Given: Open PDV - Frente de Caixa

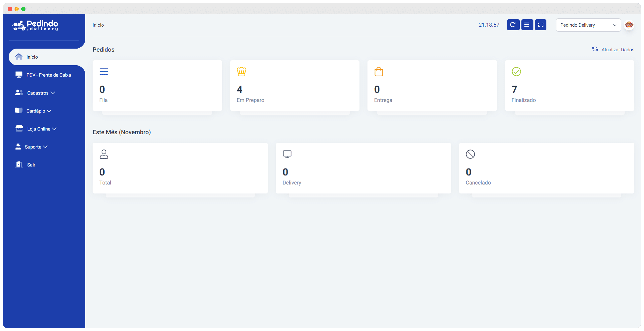Looking at the screenshot, I should point(48,75).
